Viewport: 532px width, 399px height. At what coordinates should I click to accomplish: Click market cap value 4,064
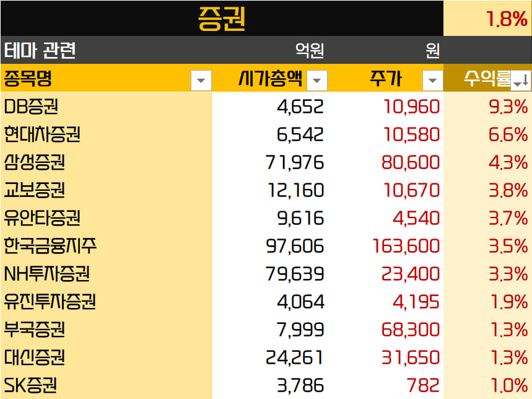point(300,302)
